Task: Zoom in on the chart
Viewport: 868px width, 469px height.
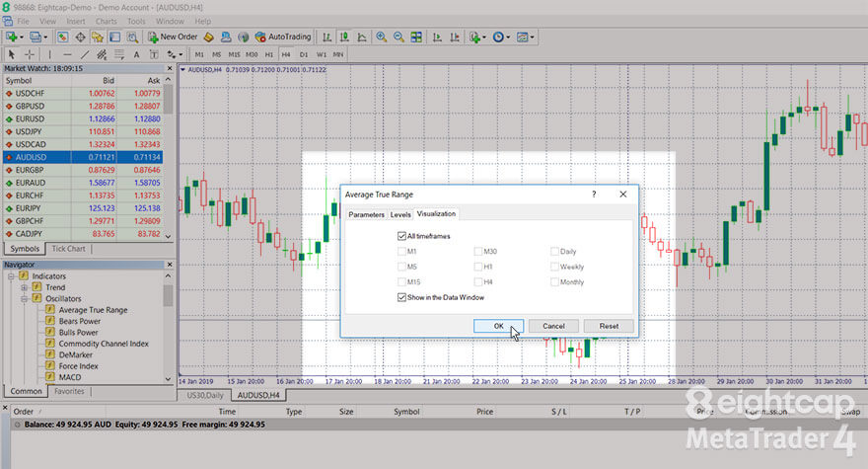Action: pos(382,38)
